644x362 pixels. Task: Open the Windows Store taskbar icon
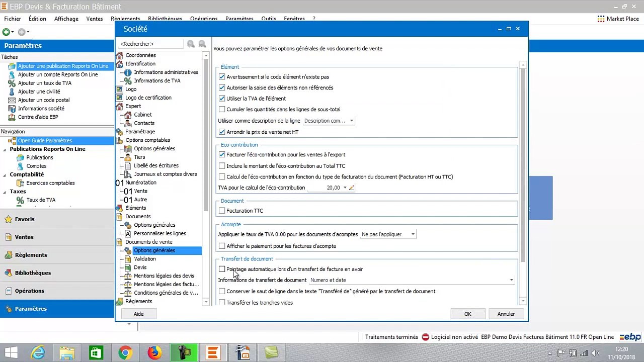96,352
